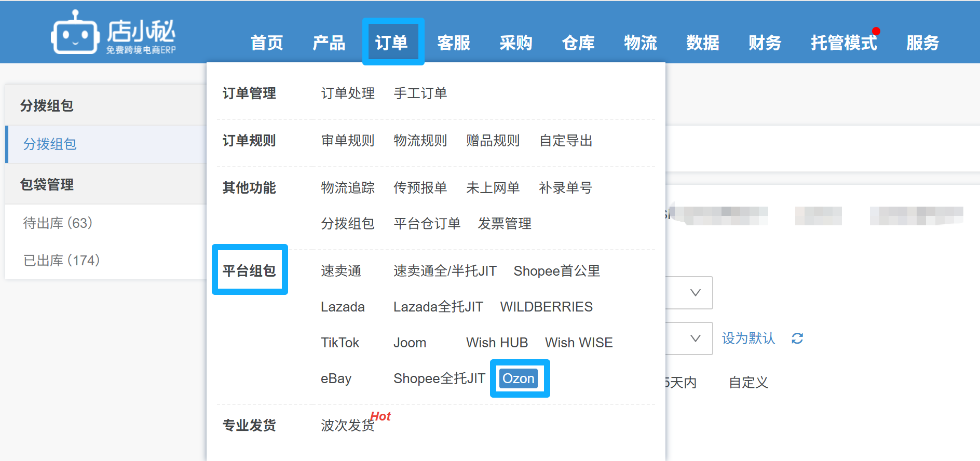980x461 pixels.
Task: Click 物流追踪 under 其他功能
Action: 348,187
